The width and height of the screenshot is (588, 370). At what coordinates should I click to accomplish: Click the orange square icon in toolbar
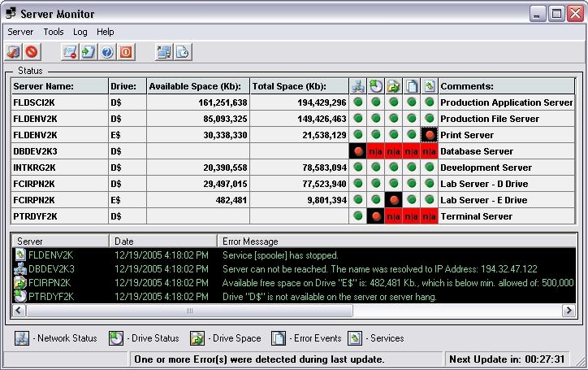[x=126, y=52]
